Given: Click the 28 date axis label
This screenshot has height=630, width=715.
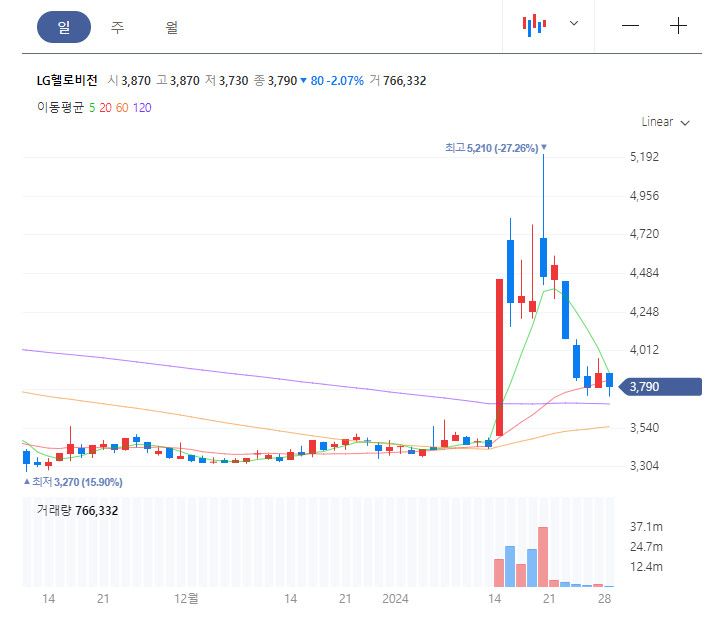Looking at the screenshot, I should (604, 599).
